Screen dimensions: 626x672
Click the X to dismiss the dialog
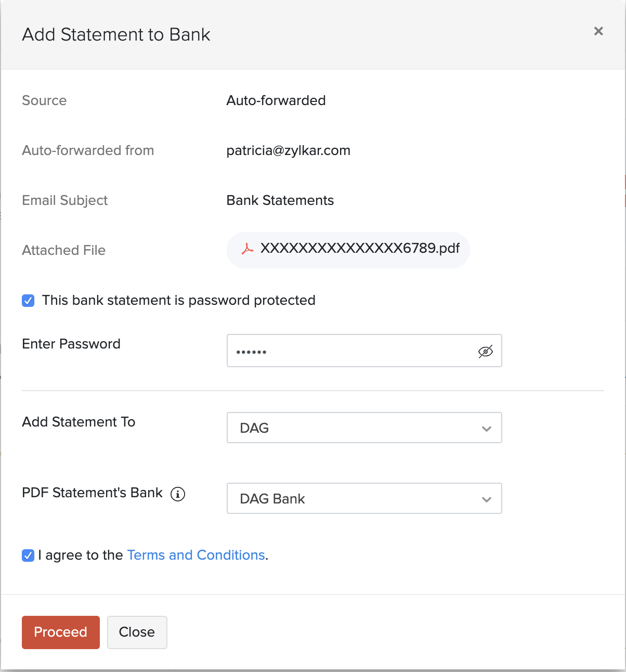[x=598, y=31]
